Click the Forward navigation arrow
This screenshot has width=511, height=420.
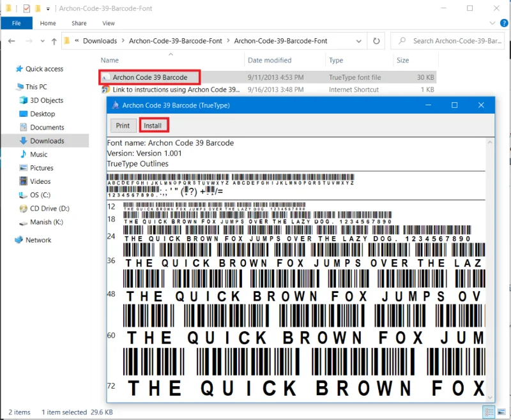click(29, 41)
